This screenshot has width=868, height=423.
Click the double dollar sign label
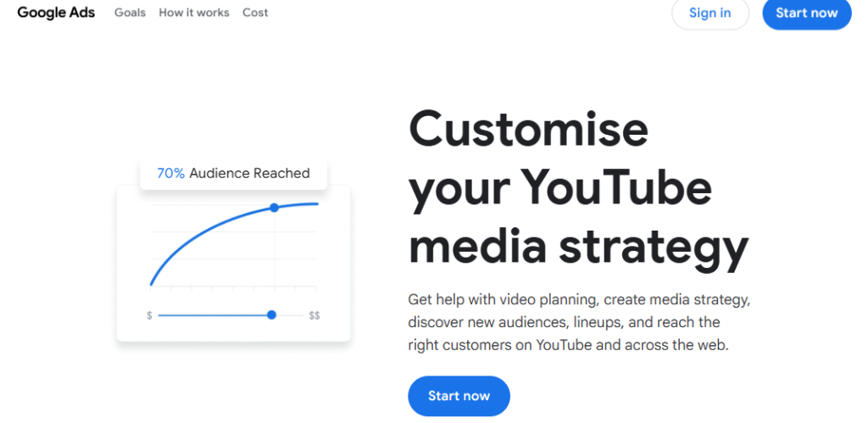(x=314, y=315)
